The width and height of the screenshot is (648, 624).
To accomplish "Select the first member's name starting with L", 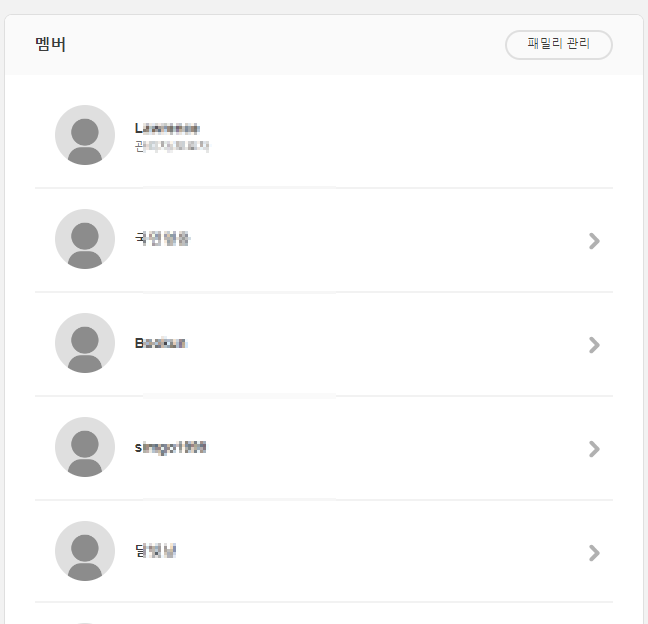I will pos(167,128).
